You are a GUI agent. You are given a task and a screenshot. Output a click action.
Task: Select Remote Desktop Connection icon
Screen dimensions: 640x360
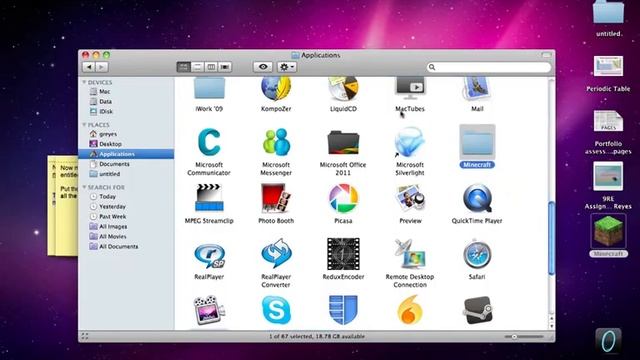point(410,254)
